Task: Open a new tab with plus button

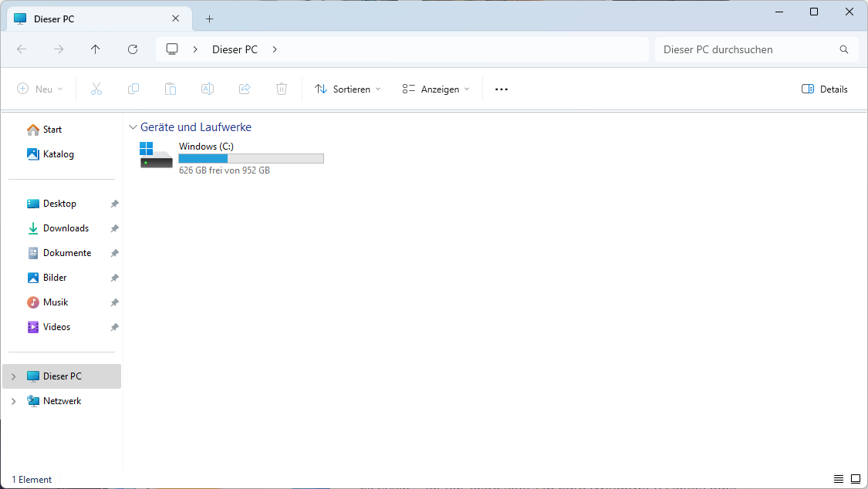Action: point(209,19)
